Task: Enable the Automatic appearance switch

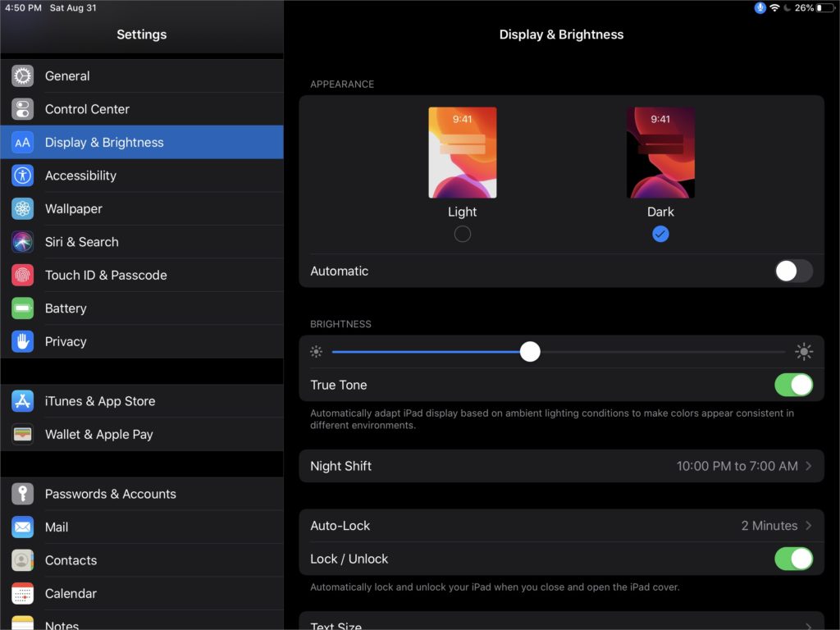Action: [x=793, y=272]
